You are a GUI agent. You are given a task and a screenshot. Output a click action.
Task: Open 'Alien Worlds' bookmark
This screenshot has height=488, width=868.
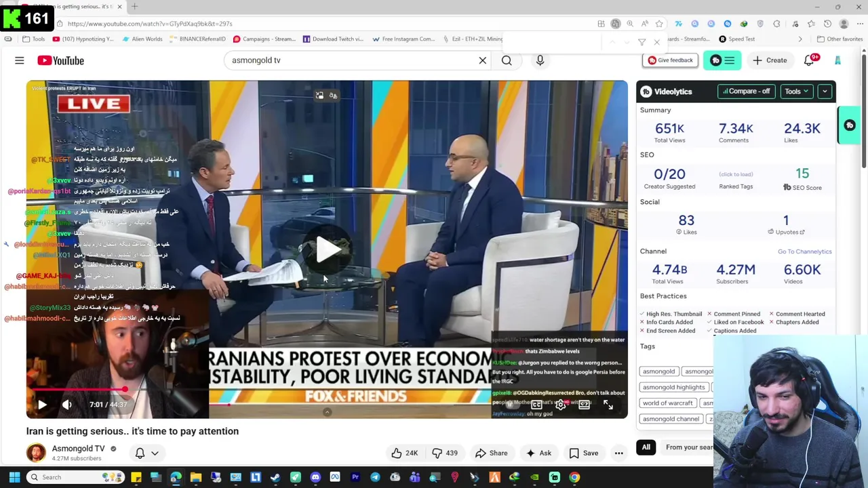(142, 39)
